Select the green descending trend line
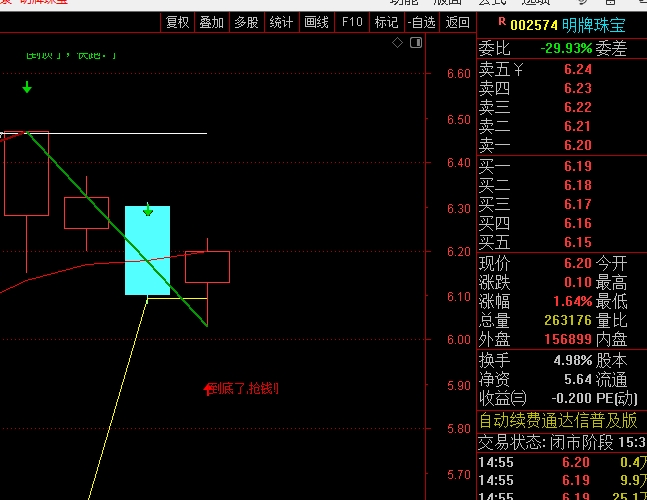Image resolution: width=647 pixels, height=500 pixels. coord(117,229)
